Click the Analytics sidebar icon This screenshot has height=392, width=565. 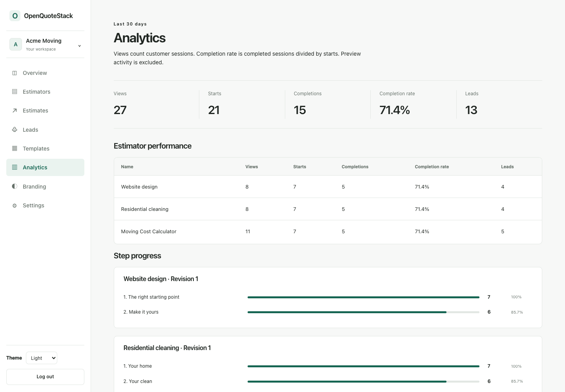tap(15, 167)
